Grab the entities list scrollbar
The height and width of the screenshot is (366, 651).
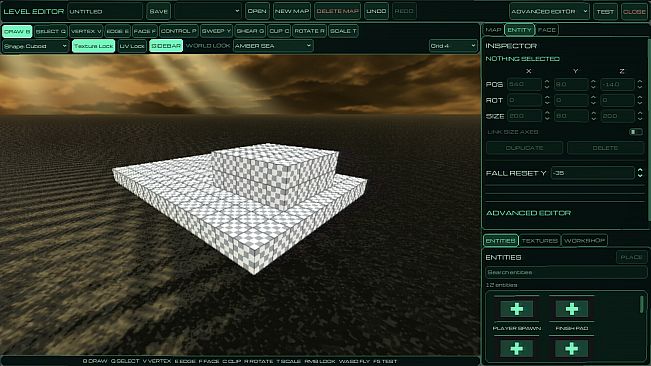(x=642, y=304)
